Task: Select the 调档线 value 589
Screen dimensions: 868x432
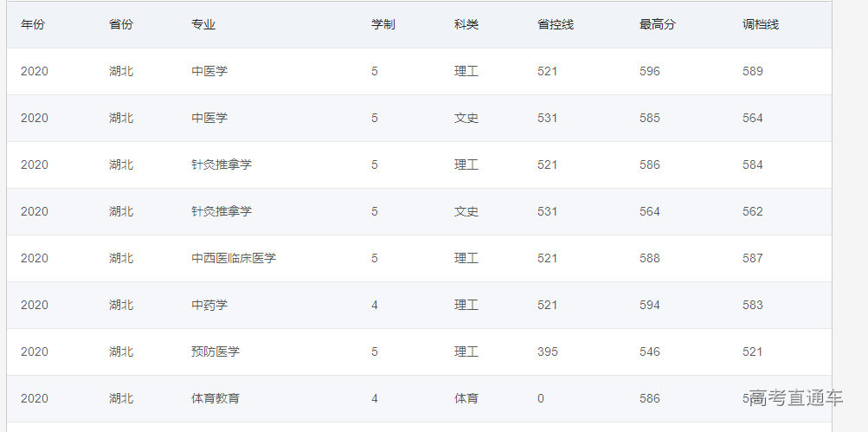Action: coord(753,71)
